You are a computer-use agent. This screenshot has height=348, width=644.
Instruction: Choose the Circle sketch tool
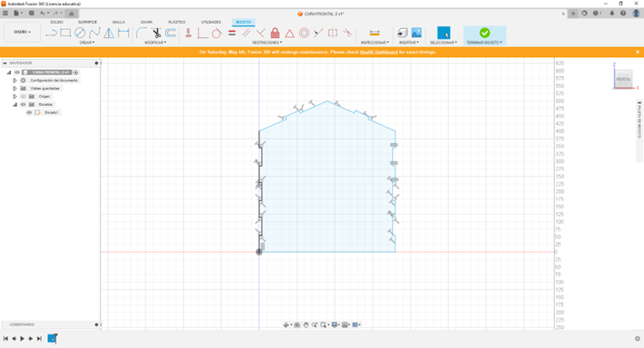(x=80, y=33)
